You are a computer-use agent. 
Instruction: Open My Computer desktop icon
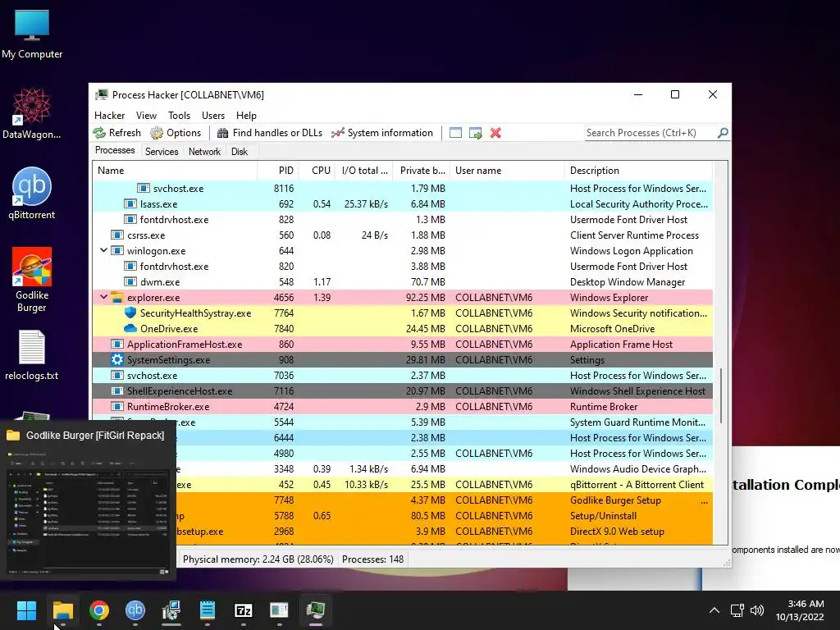coord(32,34)
